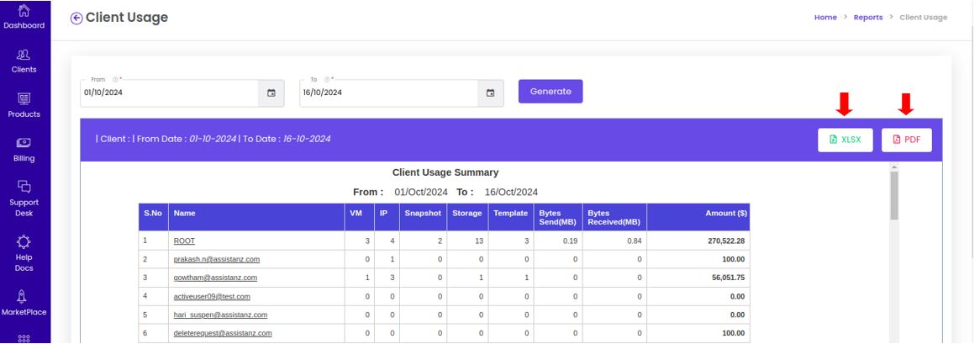Click the Bytes Received(MB) column header

[614, 218]
